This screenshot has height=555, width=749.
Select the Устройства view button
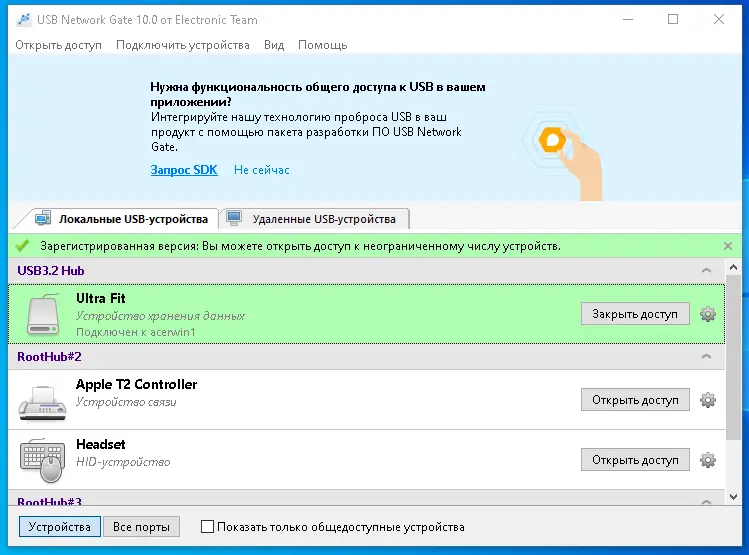tap(60, 527)
